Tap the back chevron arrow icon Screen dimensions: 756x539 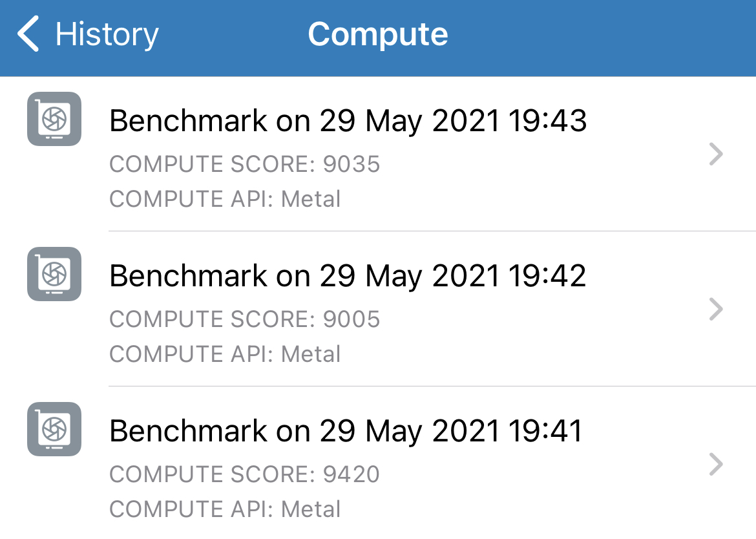coord(28,34)
